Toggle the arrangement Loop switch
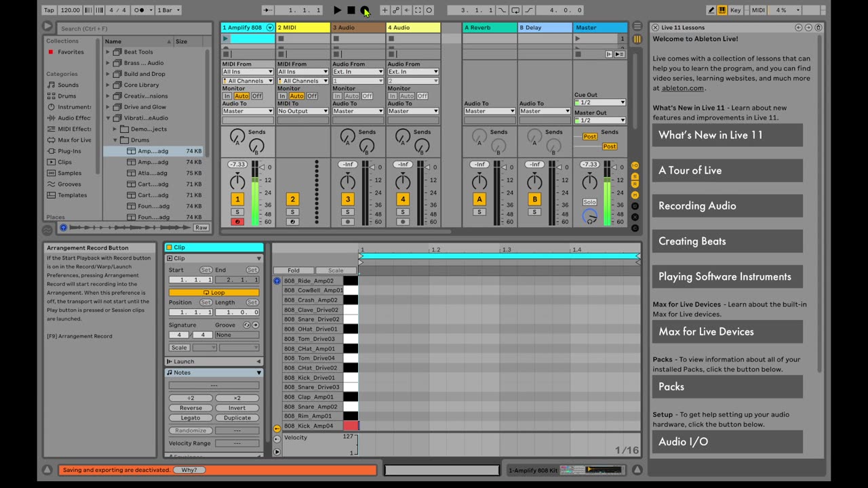Viewport: 868px width, 488px height. coord(516,10)
